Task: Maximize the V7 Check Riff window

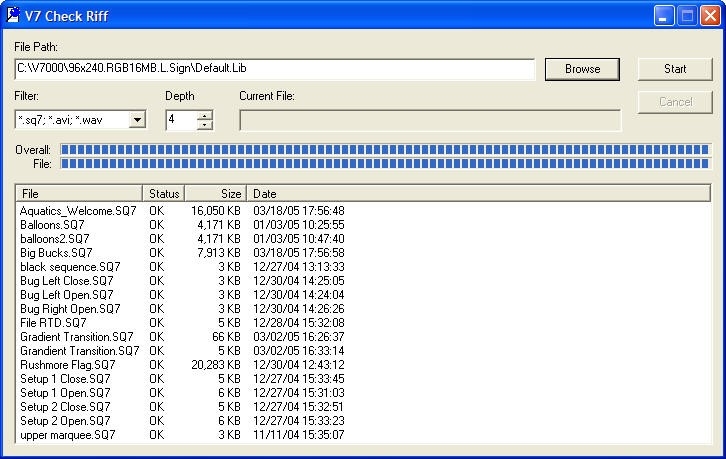Action: [687, 15]
